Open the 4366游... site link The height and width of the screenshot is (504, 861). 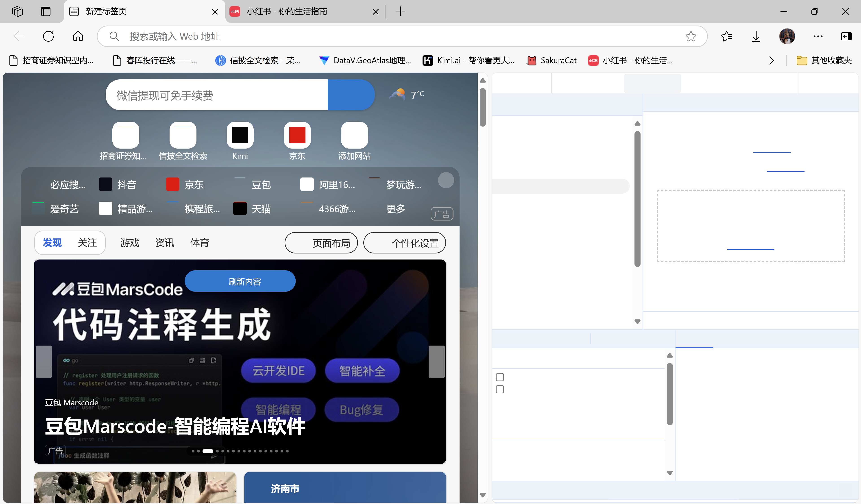click(x=328, y=209)
